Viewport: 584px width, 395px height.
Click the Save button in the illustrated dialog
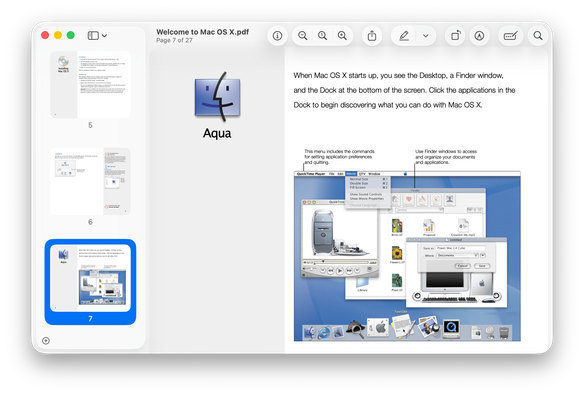[x=482, y=266]
